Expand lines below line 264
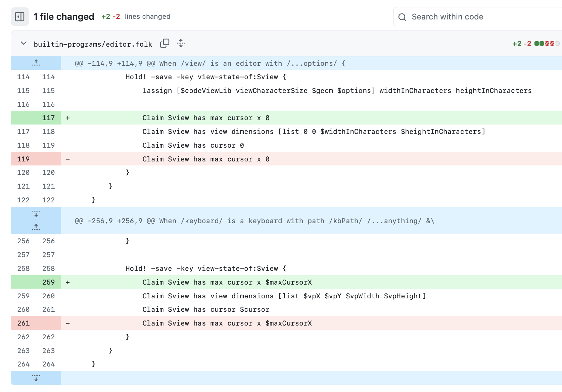 (36, 378)
